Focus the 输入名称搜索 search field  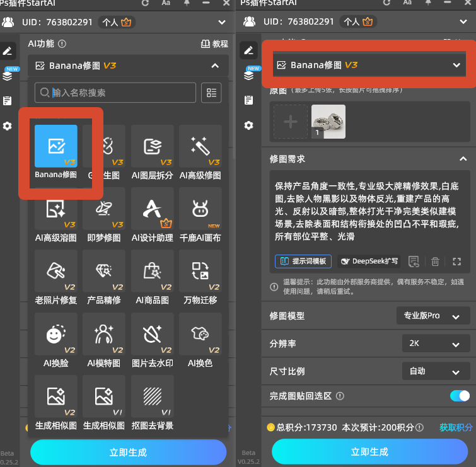115,93
